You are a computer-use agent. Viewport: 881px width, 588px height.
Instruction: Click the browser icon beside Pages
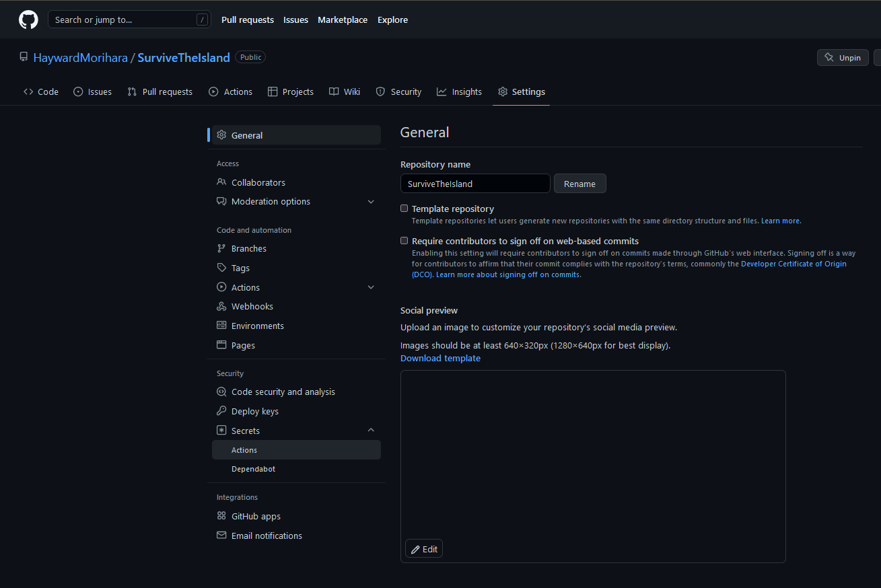221,345
